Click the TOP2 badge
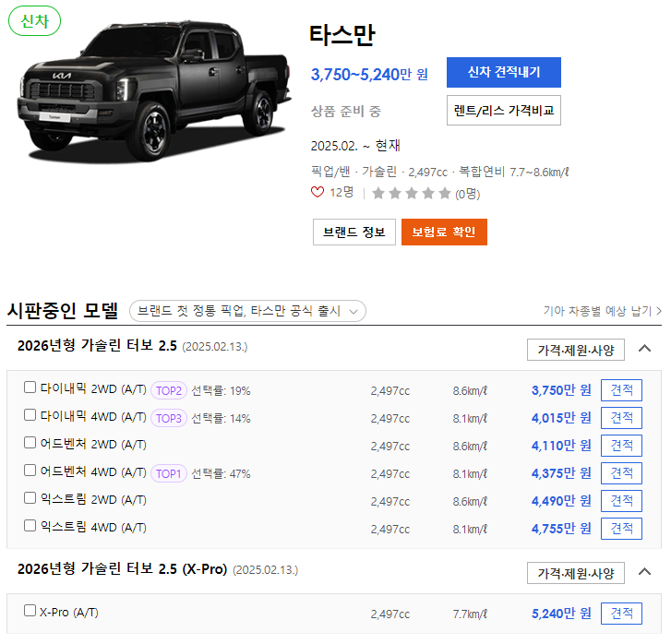This screenshot has height=644, width=671. click(169, 390)
